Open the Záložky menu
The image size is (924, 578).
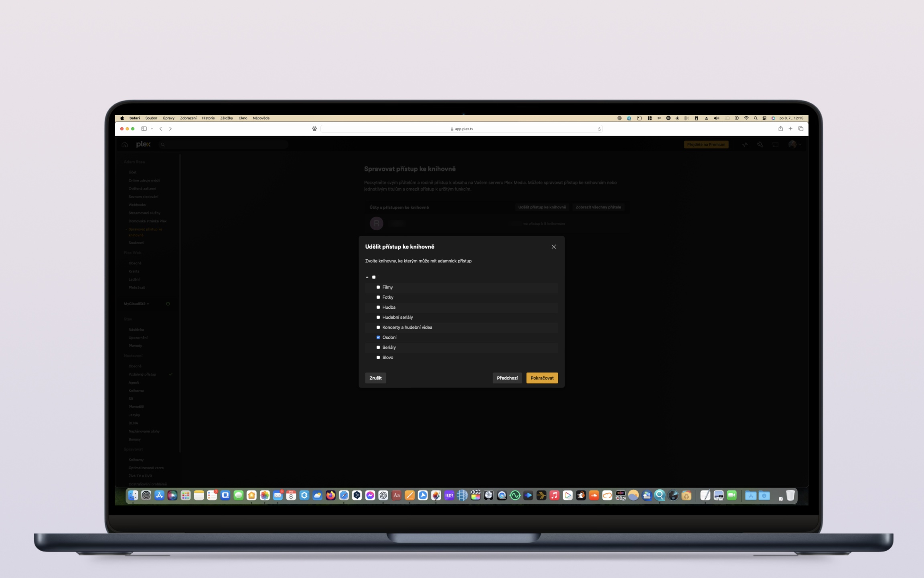click(x=226, y=118)
